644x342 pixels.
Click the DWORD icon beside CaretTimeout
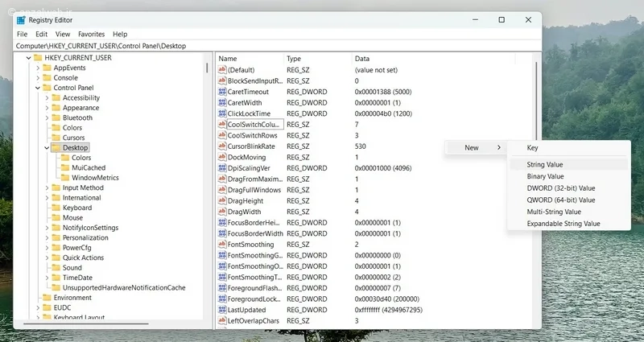(x=222, y=92)
